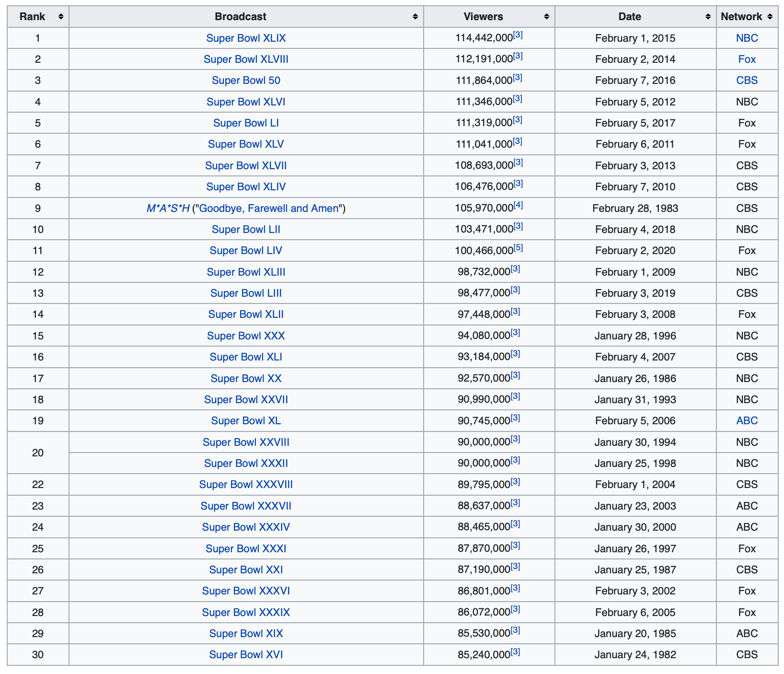Viewport: 784px width, 674px height.
Task: Open Super Bowl 50 link
Action: (246, 81)
